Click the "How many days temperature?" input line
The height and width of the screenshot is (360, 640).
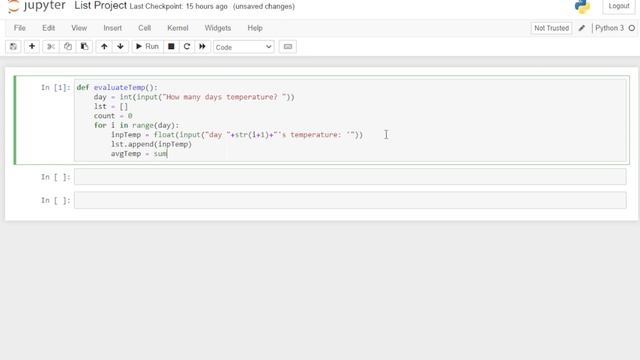pos(194,97)
